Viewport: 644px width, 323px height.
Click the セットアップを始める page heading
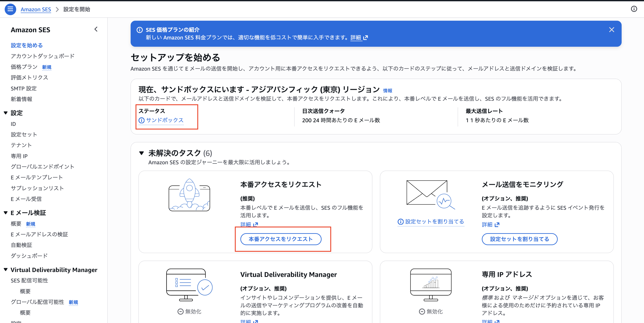pyautogui.click(x=176, y=58)
